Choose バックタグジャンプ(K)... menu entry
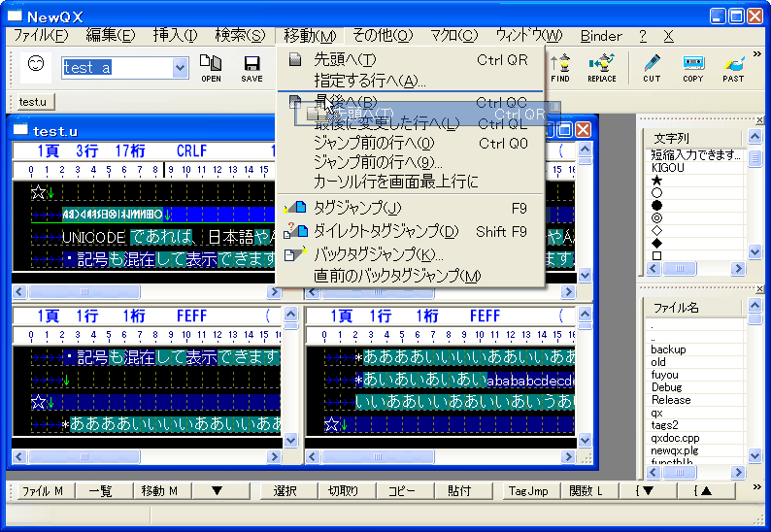This screenshot has width=771, height=532. click(x=411, y=254)
